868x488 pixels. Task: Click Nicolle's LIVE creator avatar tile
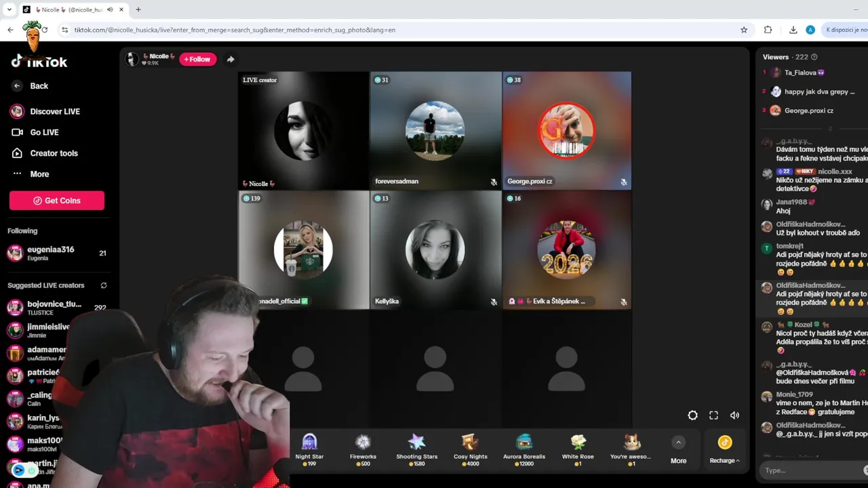[303, 131]
